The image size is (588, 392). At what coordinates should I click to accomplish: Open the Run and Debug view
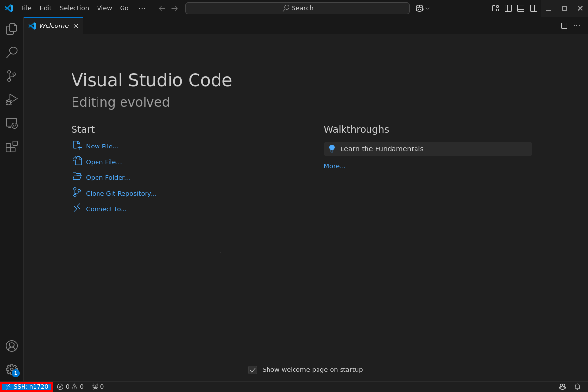click(x=11, y=99)
